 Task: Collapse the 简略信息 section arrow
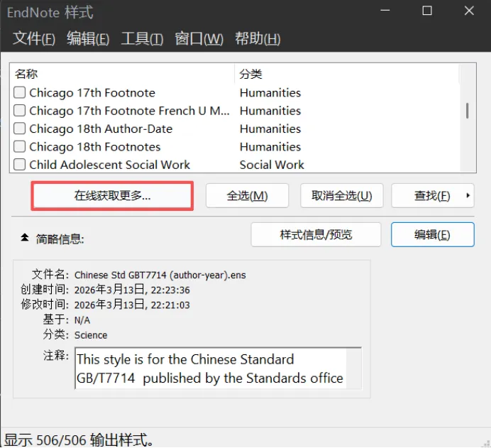(x=25, y=238)
